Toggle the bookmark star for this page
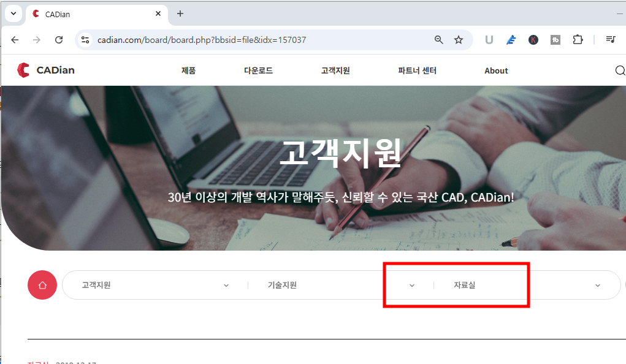 [458, 39]
